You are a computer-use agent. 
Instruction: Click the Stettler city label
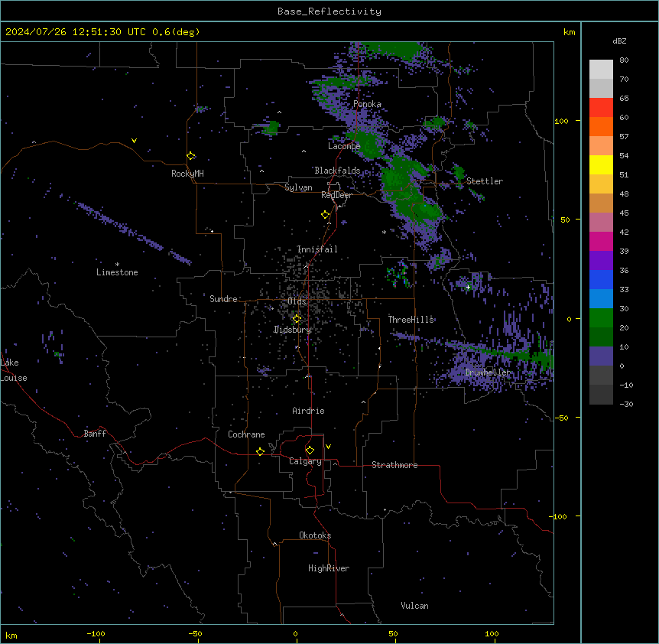pos(485,181)
